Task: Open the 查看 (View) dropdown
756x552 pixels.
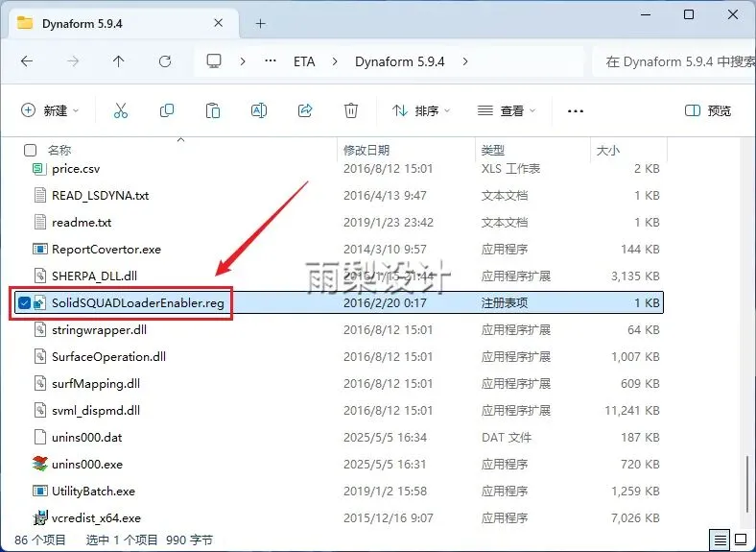Action: coord(507,111)
